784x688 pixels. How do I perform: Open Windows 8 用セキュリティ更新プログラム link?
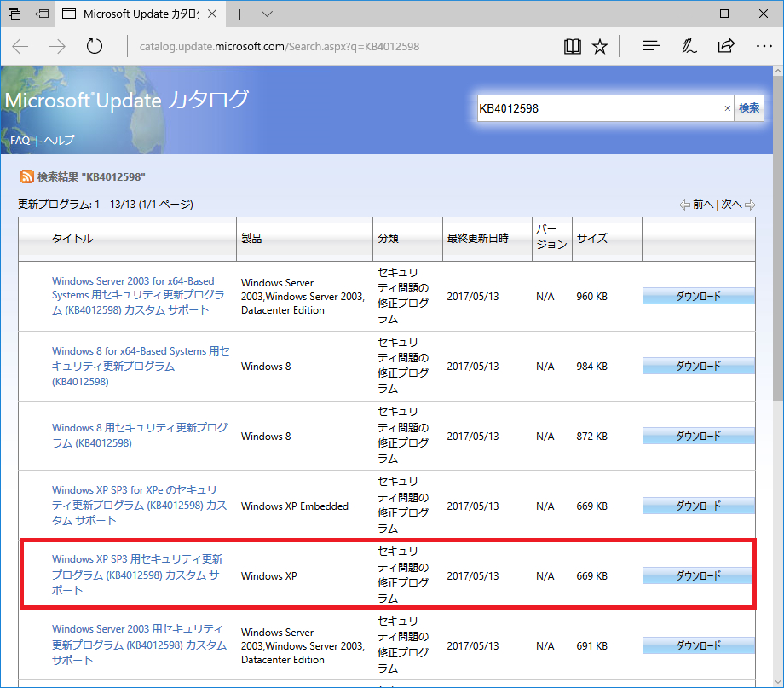point(140,436)
